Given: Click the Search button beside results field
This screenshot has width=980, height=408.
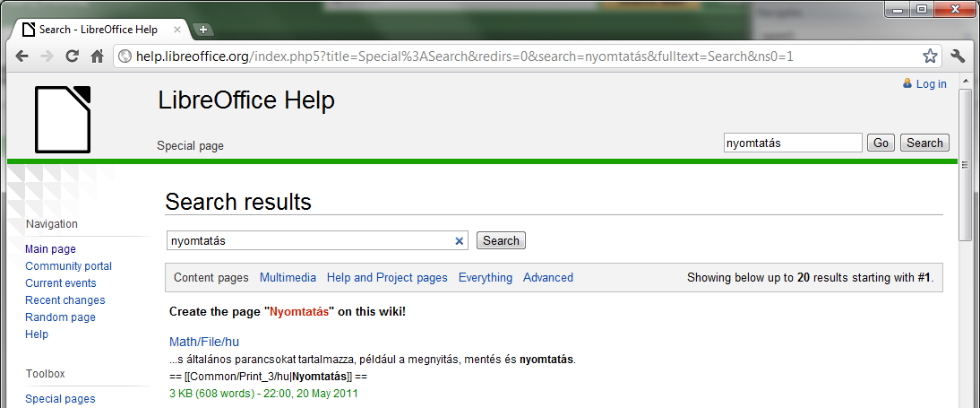Looking at the screenshot, I should 501,240.
